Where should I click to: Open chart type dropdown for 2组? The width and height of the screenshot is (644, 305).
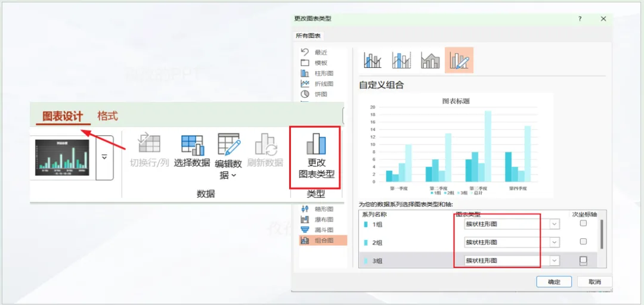(555, 242)
